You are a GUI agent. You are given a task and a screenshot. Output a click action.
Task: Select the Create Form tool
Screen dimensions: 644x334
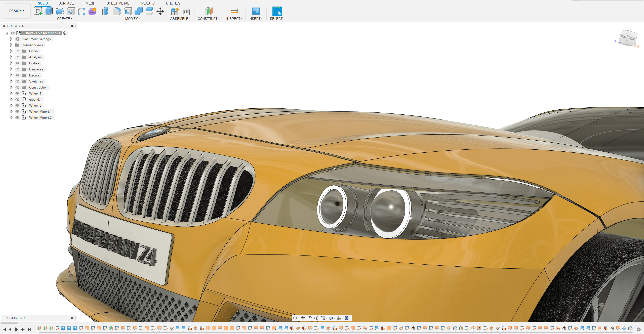point(92,11)
